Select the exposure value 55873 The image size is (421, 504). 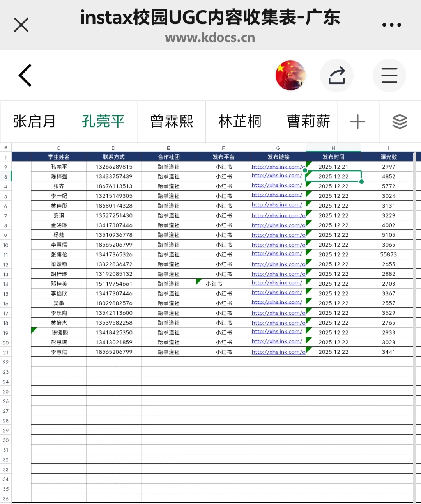pyautogui.click(x=388, y=254)
